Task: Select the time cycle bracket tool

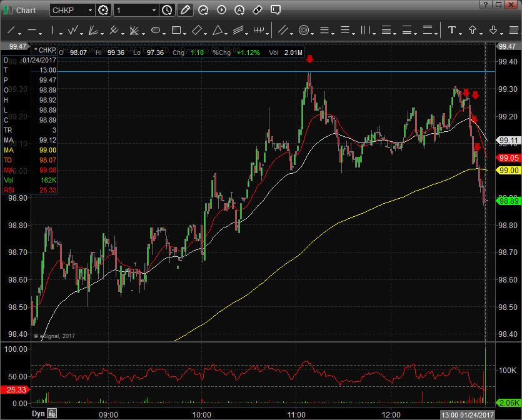Action: point(259,30)
